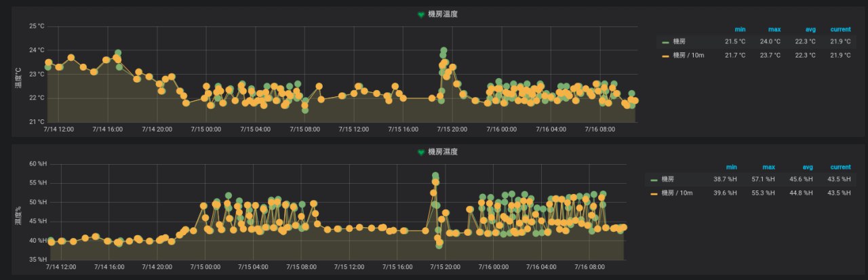Viewport: 868px width, 280px height.
Task: Click the 43.5 %H current value in 機房 row
Action: (x=839, y=180)
